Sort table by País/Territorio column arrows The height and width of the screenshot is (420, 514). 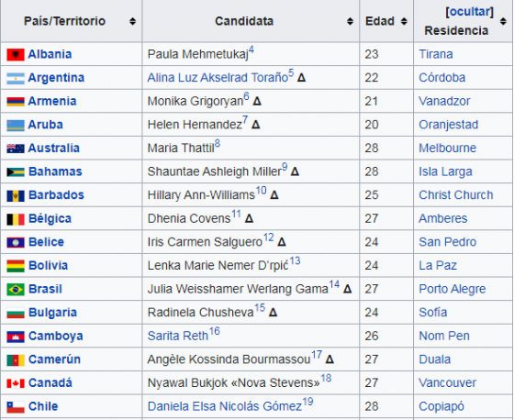point(132,22)
